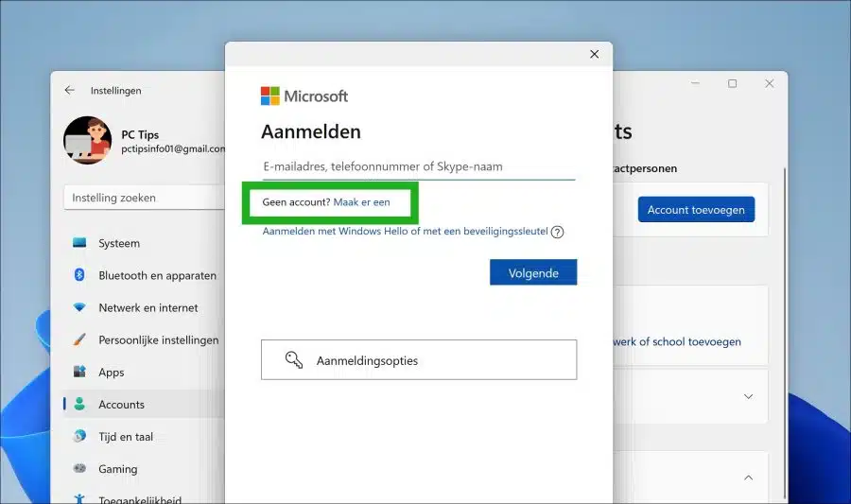Click the Gaming controller icon

coord(79,468)
